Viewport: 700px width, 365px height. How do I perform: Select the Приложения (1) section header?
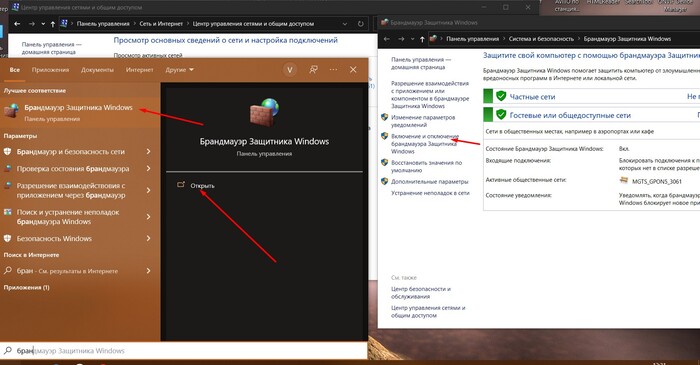coord(27,287)
